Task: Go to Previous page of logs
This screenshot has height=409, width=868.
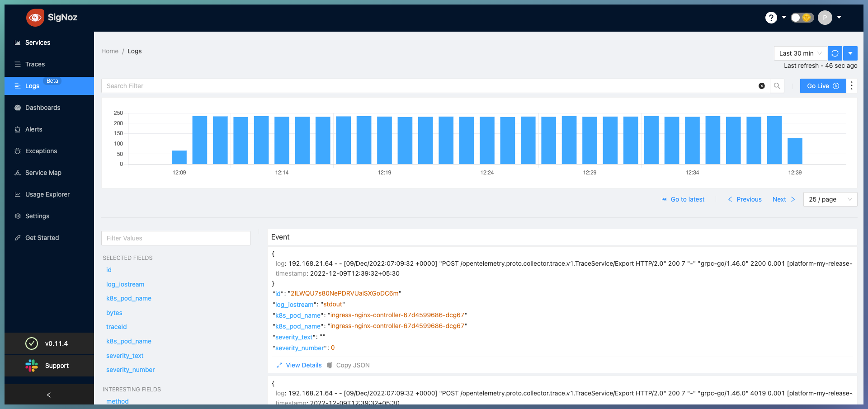Action: [745, 199]
